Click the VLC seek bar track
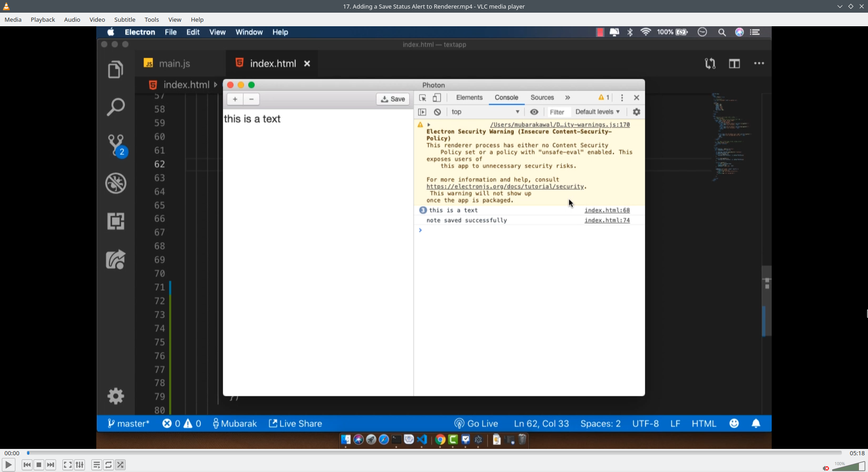Screen dimensions: 868x472 click(434, 453)
